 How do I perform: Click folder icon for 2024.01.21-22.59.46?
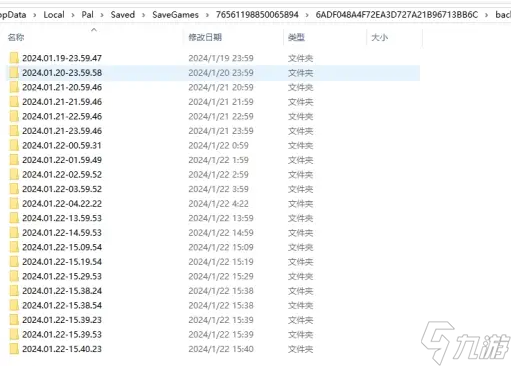coord(14,116)
